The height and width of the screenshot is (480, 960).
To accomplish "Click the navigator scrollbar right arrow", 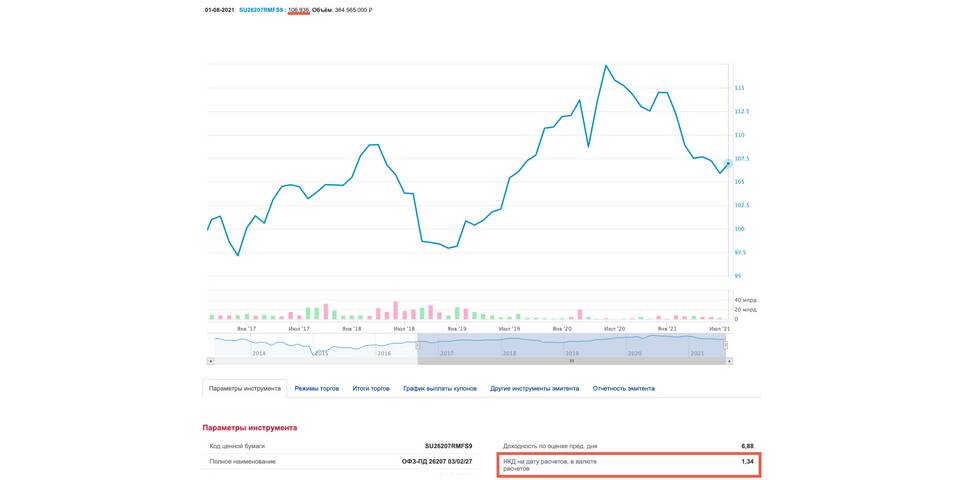I will 728,361.
